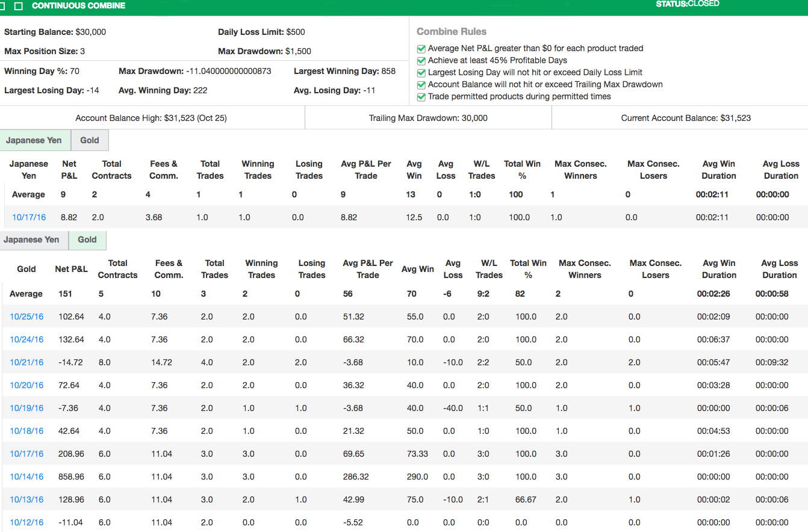Click the STATUS:CLOSED label in the header
This screenshot has height=532, width=808.
pos(688,4)
